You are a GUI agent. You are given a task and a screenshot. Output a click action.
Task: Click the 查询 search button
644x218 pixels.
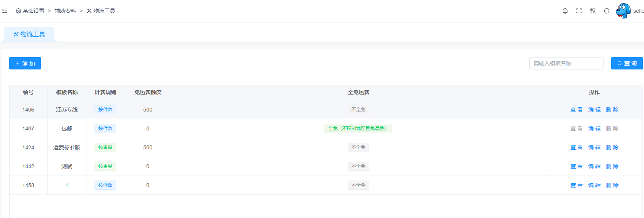pyautogui.click(x=627, y=63)
